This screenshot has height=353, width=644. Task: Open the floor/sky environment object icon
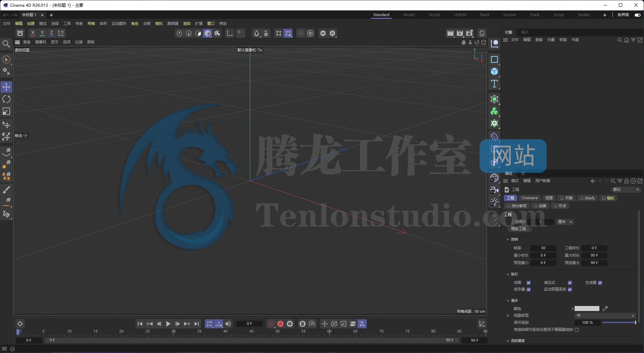pos(494,178)
